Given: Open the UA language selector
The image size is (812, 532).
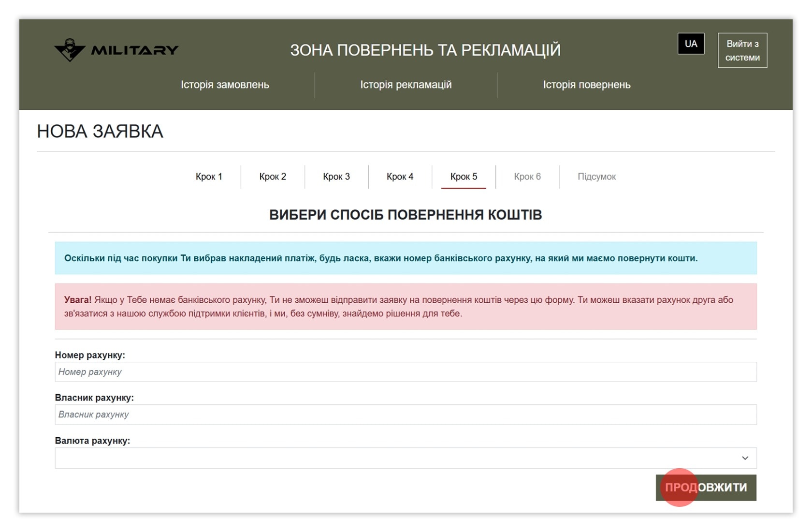Looking at the screenshot, I should 691,44.
